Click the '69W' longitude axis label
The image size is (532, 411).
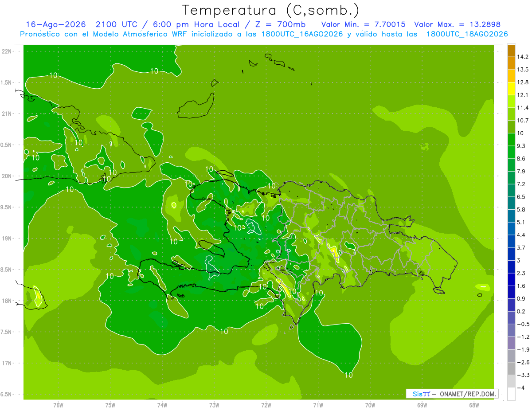pos(422,405)
